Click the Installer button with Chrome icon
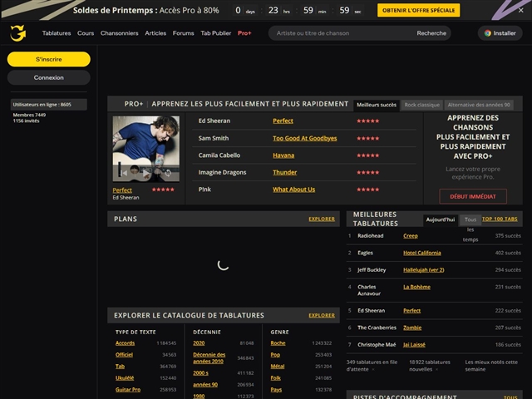Image resolution: width=532 pixels, height=399 pixels. point(500,33)
